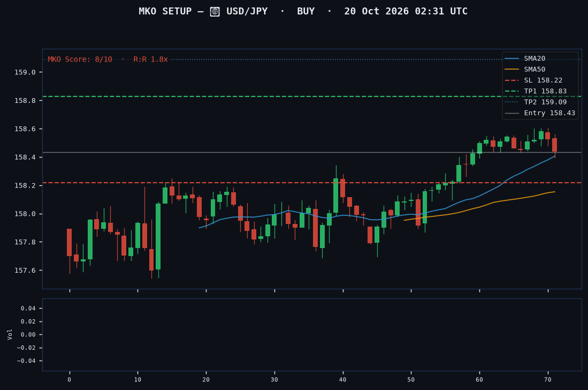588x390 pixels.
Task: Click the 70 label on the bar-index axis
Action: click(548, 379)
